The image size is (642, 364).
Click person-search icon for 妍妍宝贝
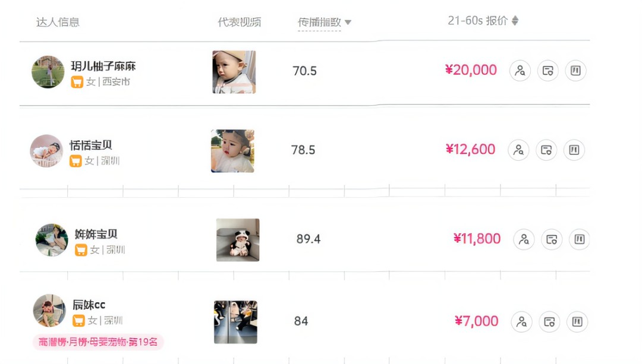click(x=524, y=239)
